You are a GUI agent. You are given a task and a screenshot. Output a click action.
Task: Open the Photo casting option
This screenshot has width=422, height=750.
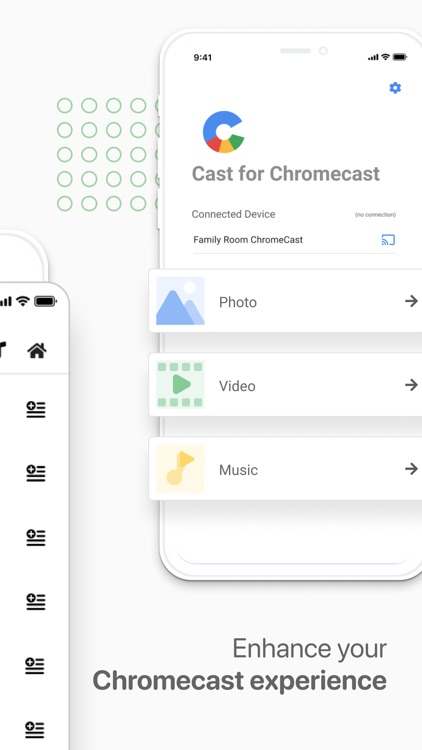coord(285,301)
